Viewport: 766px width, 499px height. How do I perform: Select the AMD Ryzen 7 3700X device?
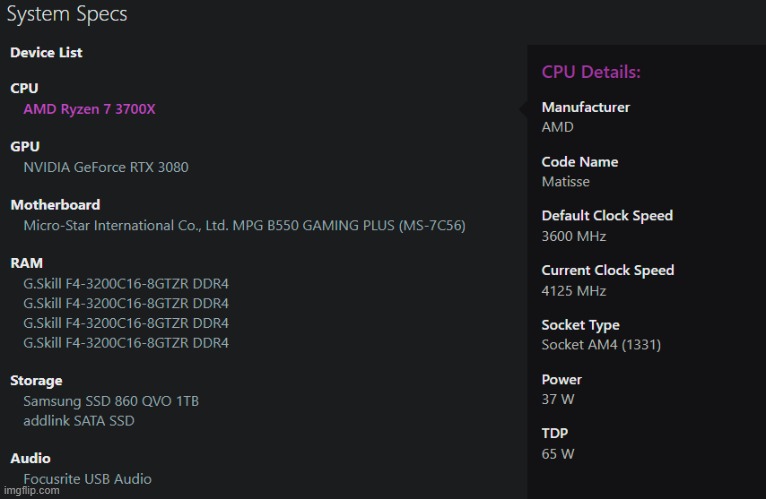(89, 109)
